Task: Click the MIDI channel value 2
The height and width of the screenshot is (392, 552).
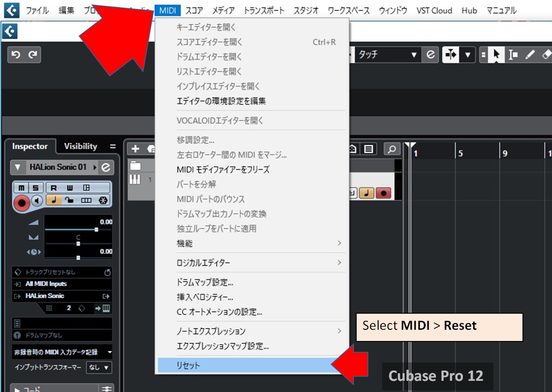Action: click(x=69, y=308)
